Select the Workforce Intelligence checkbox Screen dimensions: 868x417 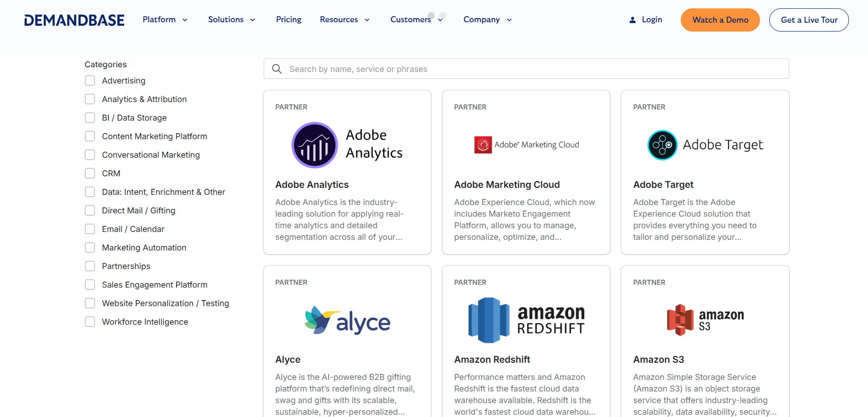pyautogui.click(x=90, y=322)
